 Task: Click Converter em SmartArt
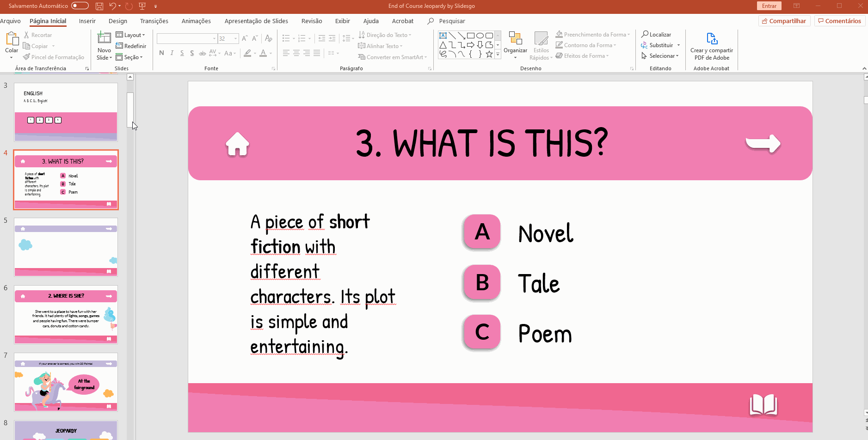tap(392, 57)
